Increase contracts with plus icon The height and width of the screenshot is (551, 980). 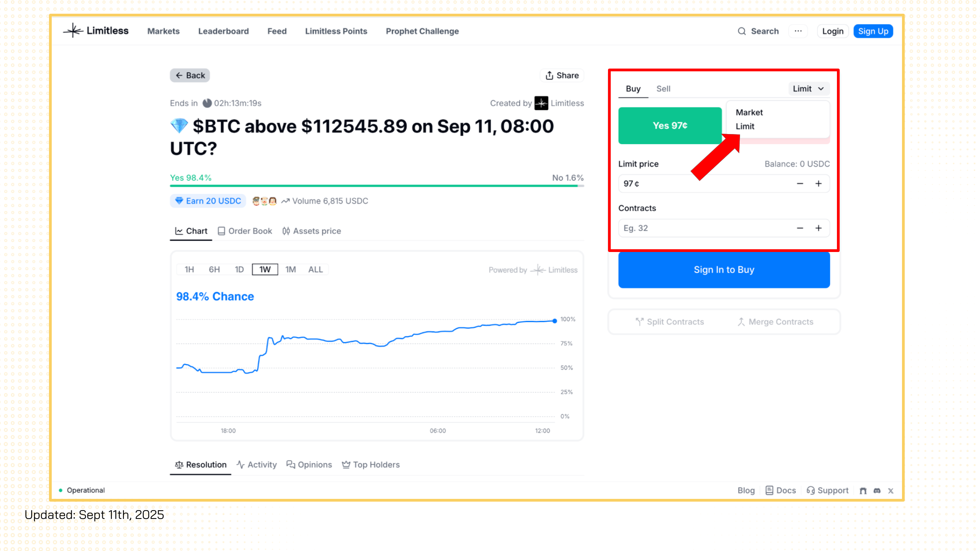point(818,228)
